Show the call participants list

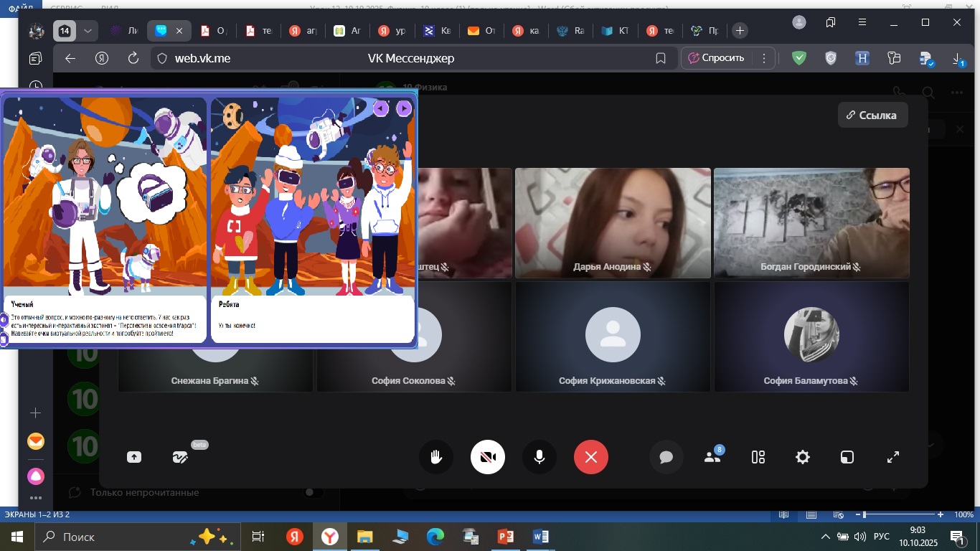click(712, 457)
